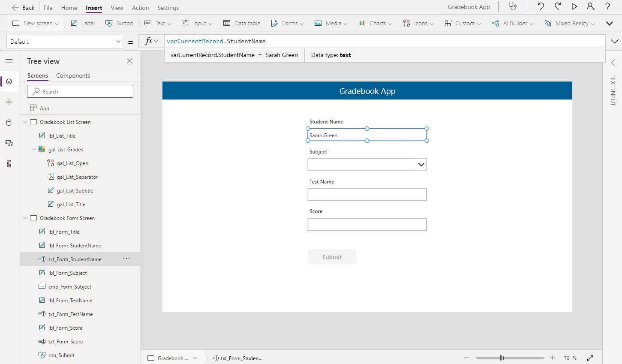Click the account person icon
This screenshot has width=622, height=364.
591,6
